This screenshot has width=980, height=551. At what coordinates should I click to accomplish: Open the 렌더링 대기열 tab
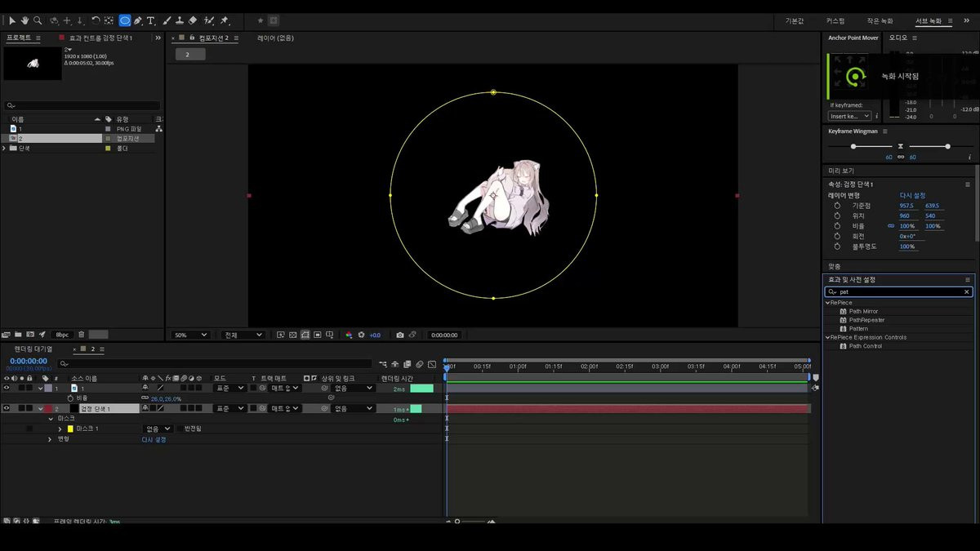pos(33,349)
